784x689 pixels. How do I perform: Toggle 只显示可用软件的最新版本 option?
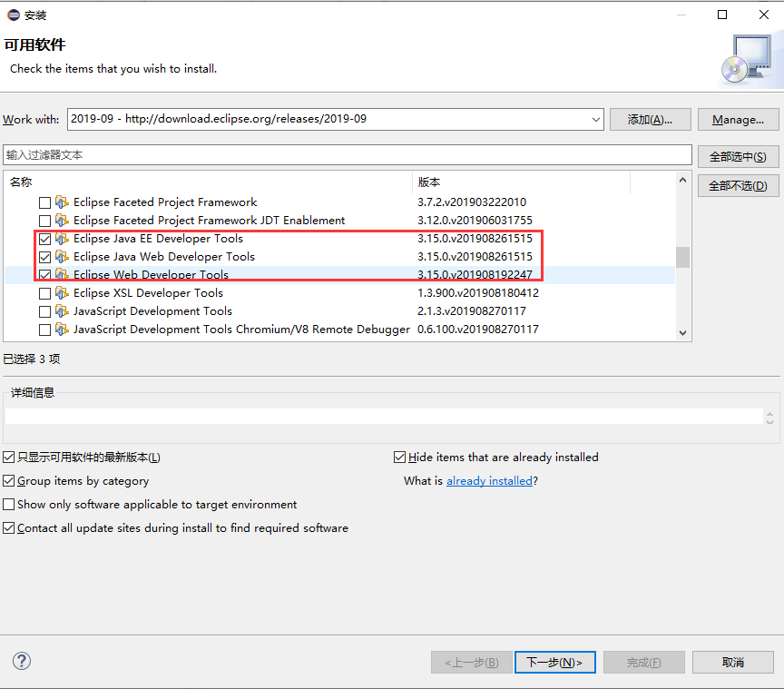pyautogui.click(x=8, y=457)
